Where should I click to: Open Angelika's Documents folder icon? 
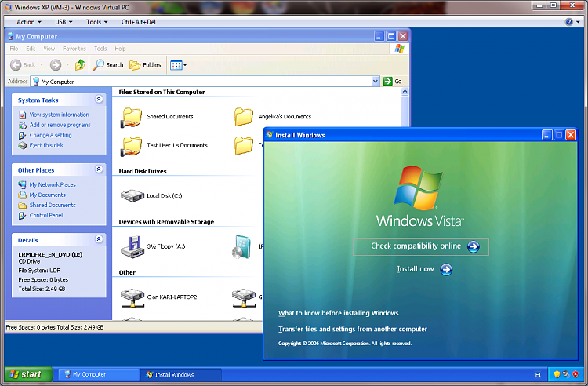(x=243, y=117)
